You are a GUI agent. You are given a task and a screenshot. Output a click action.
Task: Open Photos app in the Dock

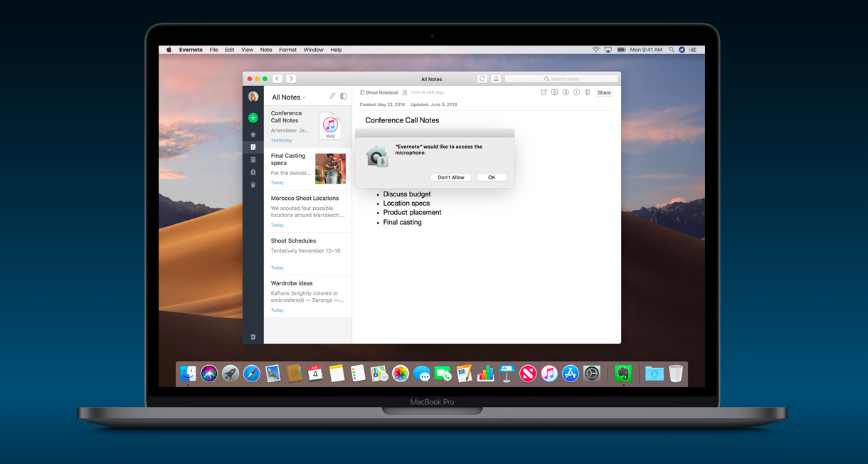tap(401, 373)
